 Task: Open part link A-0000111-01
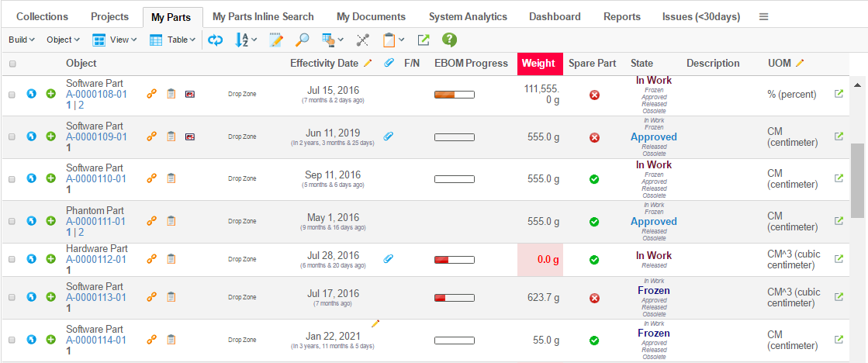click(95, 221)
